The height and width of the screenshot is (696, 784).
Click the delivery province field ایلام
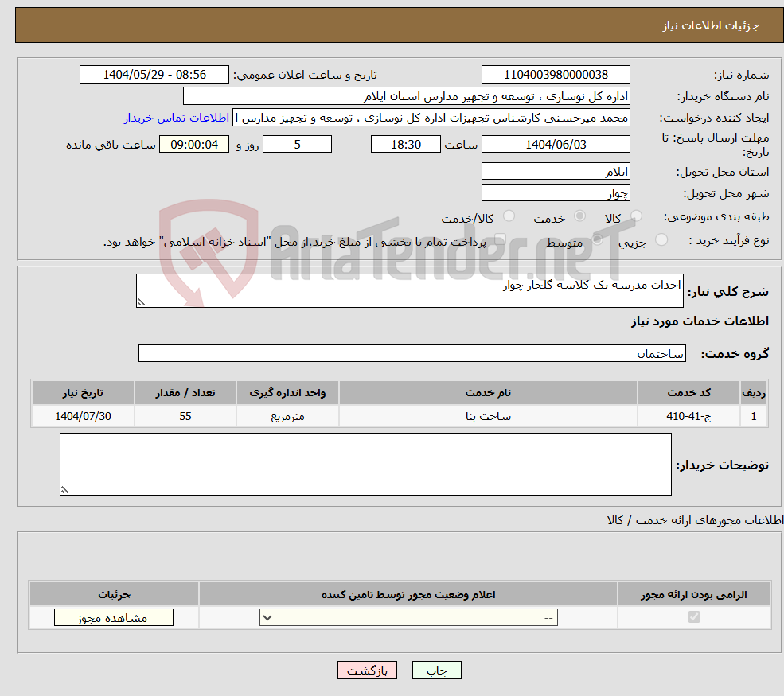click(556, 171)
